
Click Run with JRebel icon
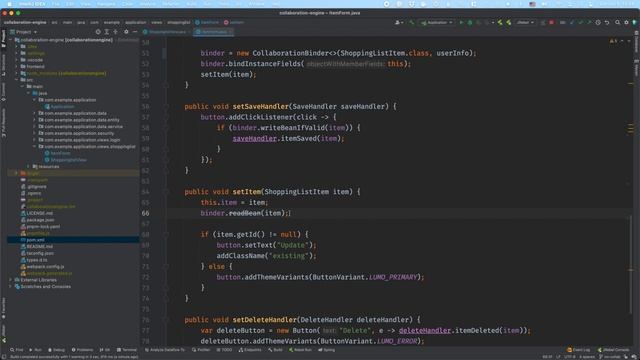coord(500,22)
